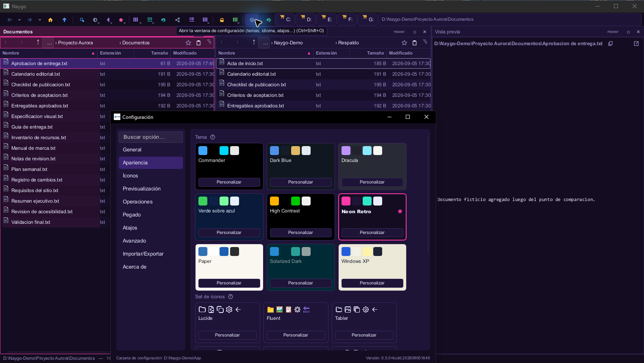This screenshot has width=644, height=363.
Task: Go up one level in Respaldo panel
Action: [254, 42]
